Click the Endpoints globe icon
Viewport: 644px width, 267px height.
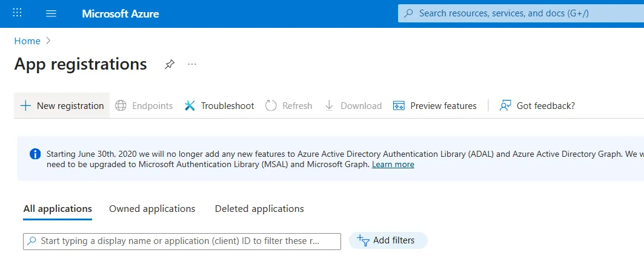pyautogui.click(x=121, y=106)
